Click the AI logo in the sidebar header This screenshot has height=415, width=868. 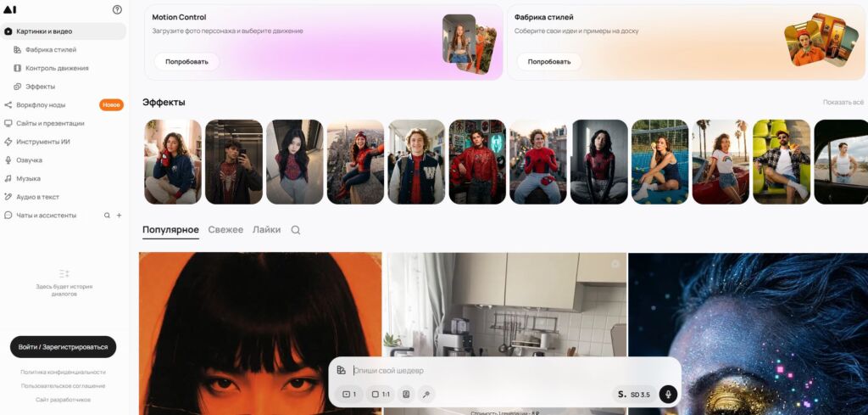(10, 9)
